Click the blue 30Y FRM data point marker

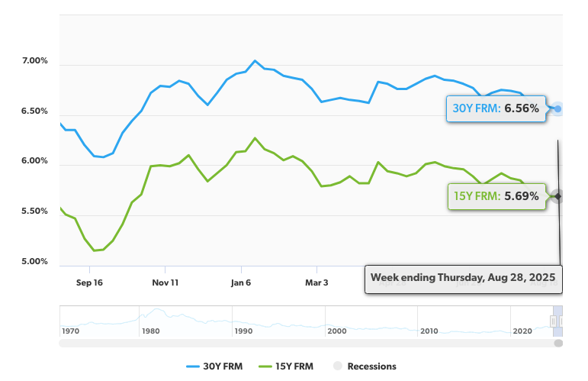(x=558, y=109)
